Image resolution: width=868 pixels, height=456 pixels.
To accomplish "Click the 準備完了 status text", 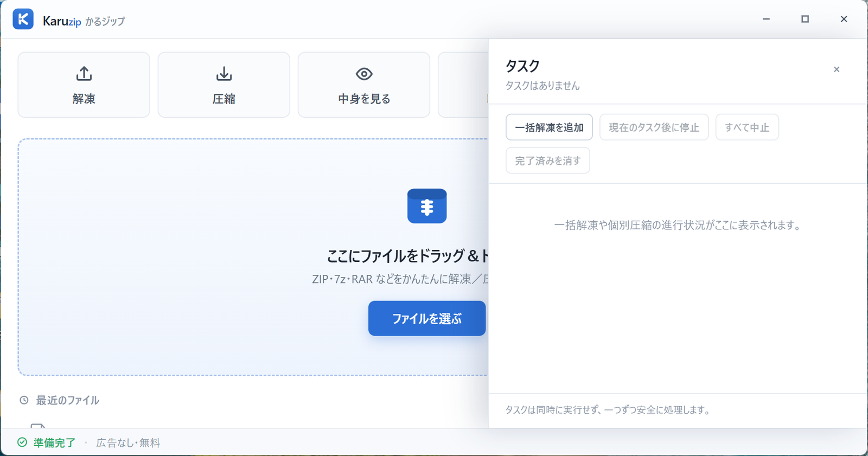I will (54, 442).
